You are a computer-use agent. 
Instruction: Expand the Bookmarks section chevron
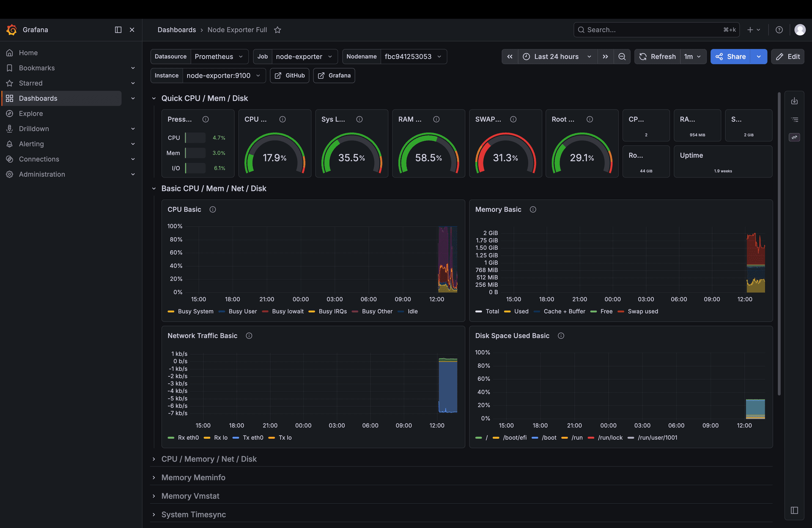[x=133, y=68]
